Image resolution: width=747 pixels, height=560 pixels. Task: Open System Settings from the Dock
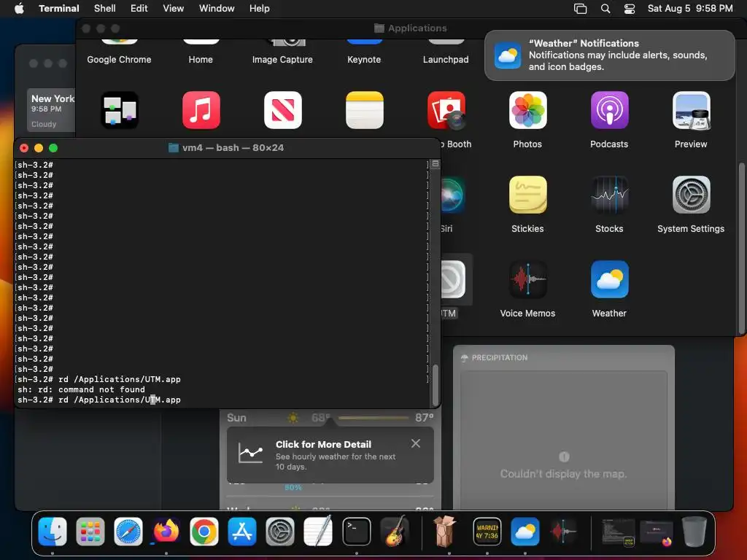click(x=279, y=532)
